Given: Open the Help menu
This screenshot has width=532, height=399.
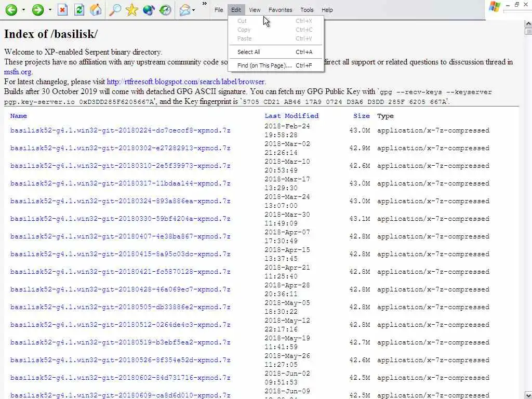Looking at the screenshot, I should pyautogui.click(x=327, y=10).
